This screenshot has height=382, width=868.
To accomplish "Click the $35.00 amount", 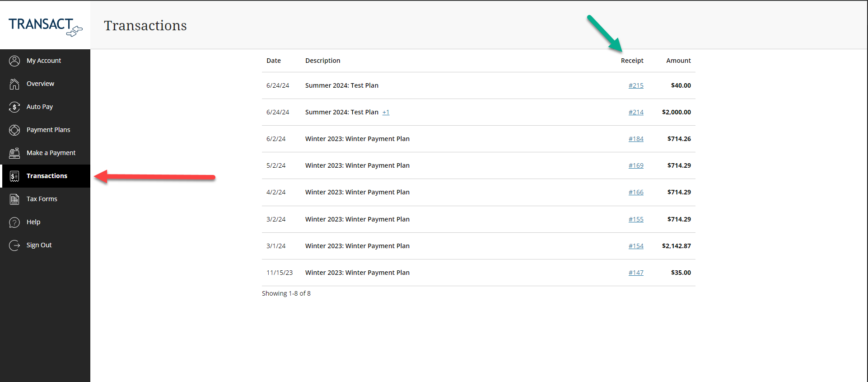I will (681, 273).
